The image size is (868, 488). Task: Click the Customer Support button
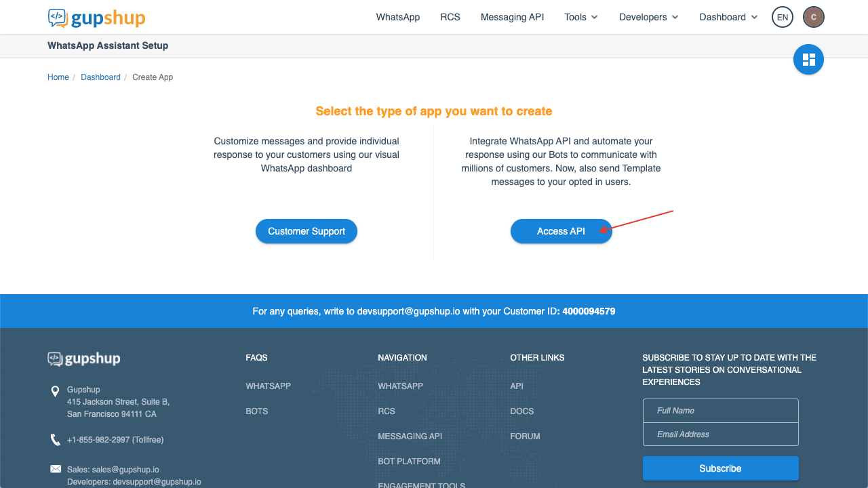pos(307,231)
